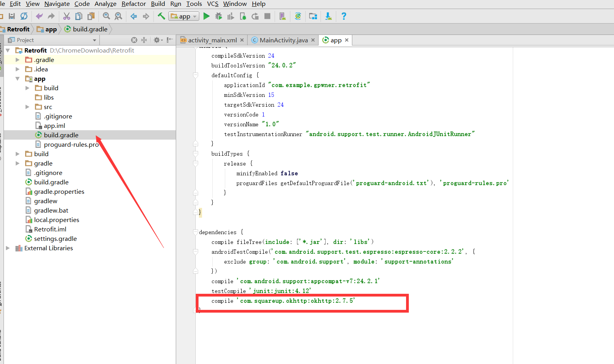614x364 pixels.
Task: Click the Synchronize icon in toolbar
Action: (24, 16)
